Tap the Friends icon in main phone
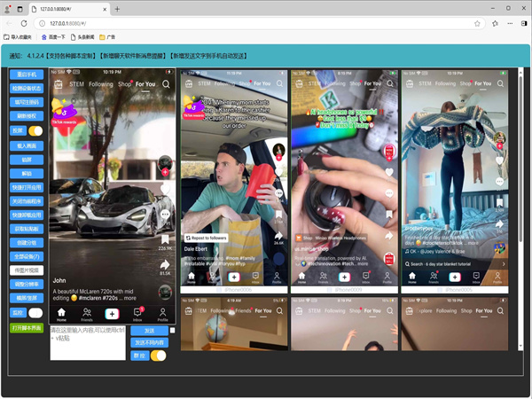 (87, 315)
